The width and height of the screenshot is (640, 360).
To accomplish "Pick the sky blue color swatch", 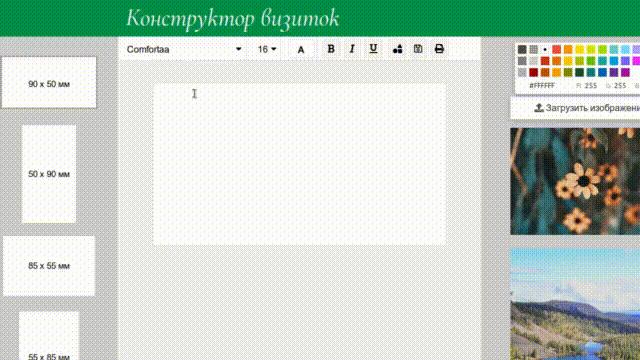I will coord(625,49).
